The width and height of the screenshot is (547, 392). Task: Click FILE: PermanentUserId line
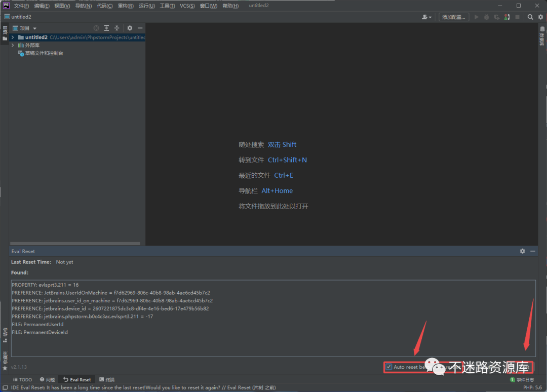coord(37,324)
